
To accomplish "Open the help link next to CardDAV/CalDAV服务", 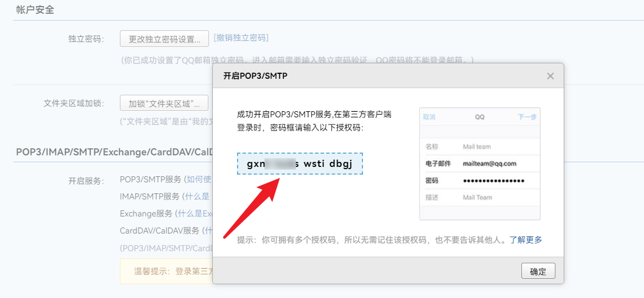I will point(208,230).
